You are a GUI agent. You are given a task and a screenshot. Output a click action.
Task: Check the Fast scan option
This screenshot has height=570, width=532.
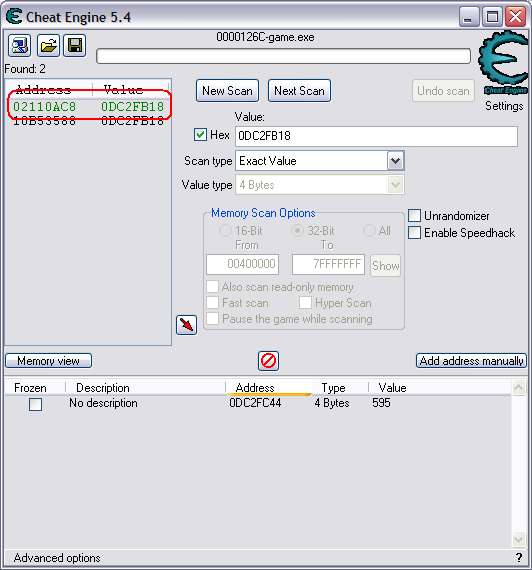(x=212, y=302)
